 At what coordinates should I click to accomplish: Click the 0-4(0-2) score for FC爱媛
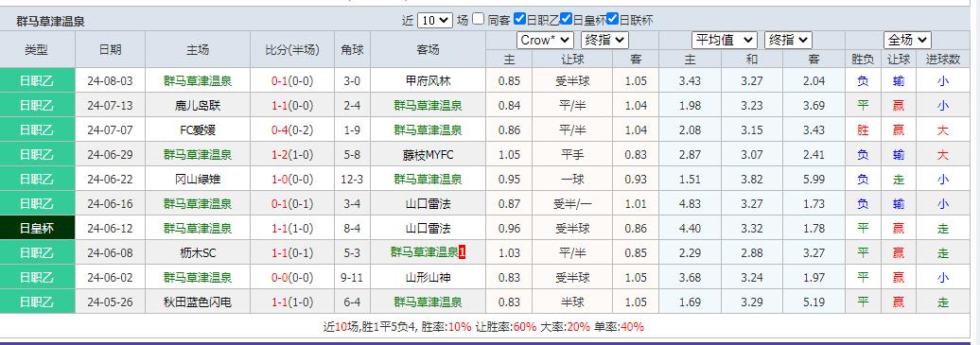click(292, 130)
